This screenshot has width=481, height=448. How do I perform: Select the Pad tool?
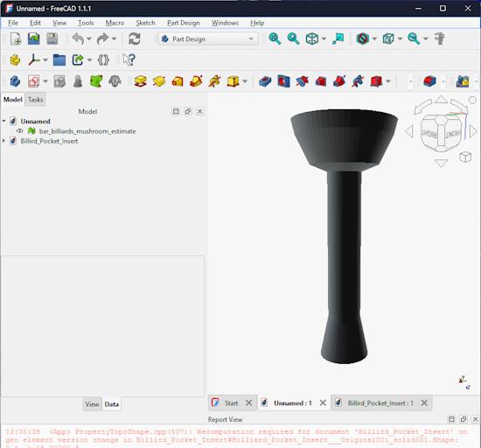click(141, 81)
